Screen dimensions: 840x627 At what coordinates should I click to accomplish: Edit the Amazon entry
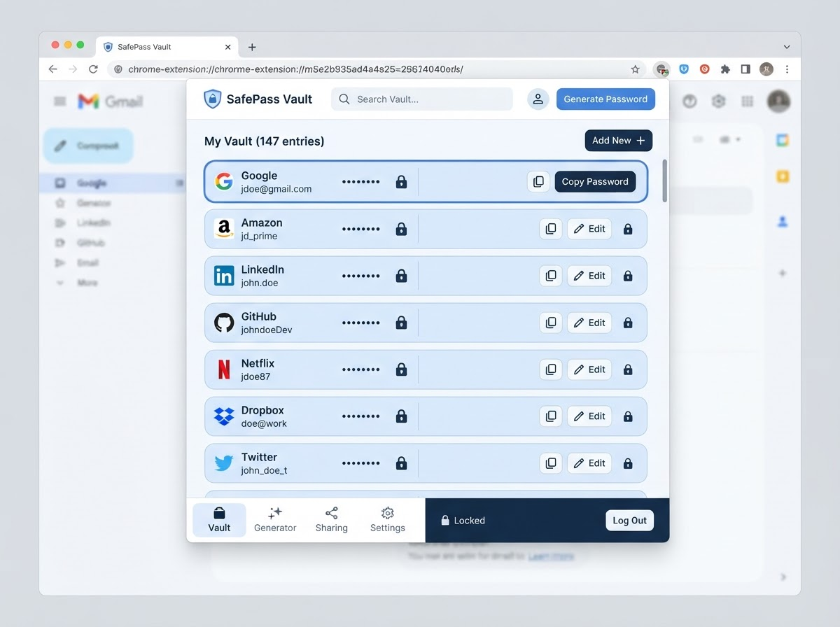[x=589, y=229]
